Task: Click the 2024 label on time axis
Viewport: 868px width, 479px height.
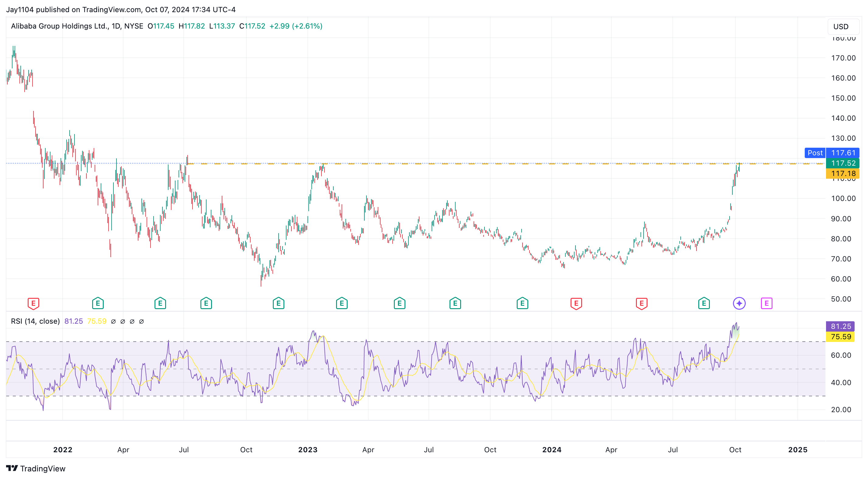Action: (552, 450)
